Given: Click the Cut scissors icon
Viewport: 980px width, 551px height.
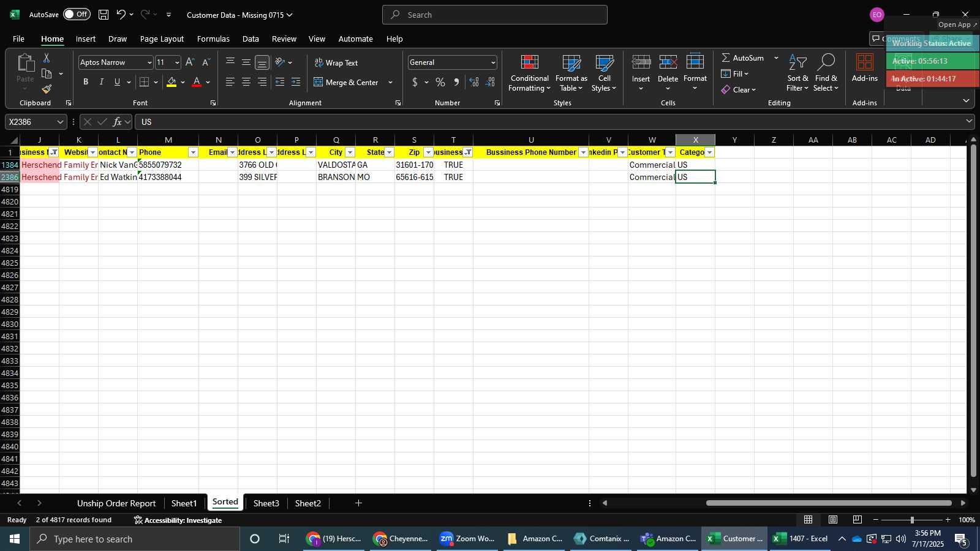Looking at the screenshot, I should coord(47,58).
